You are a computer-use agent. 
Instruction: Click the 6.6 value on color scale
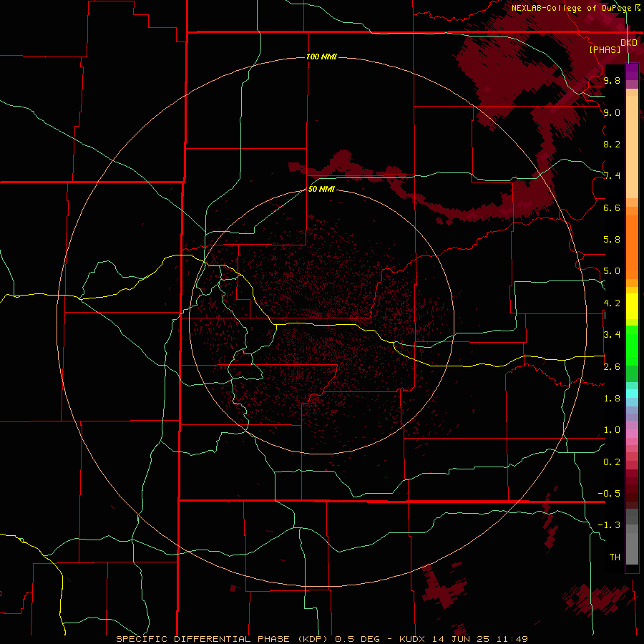point(612,208)
